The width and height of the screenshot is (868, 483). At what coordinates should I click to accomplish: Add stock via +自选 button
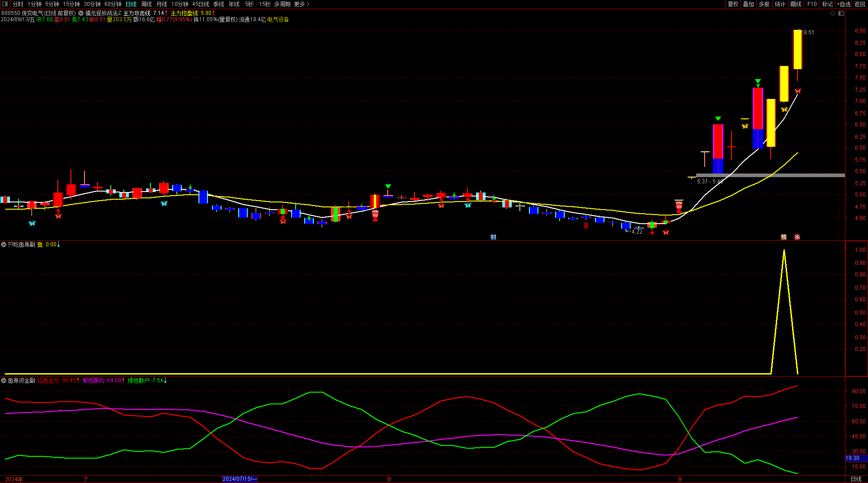(x=844, y=4)
